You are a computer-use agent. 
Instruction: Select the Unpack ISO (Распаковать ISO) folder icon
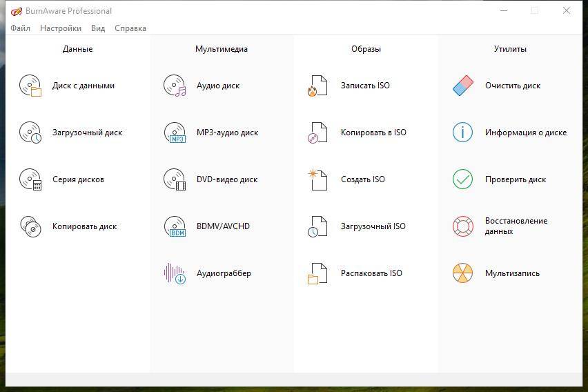point(317,273)
